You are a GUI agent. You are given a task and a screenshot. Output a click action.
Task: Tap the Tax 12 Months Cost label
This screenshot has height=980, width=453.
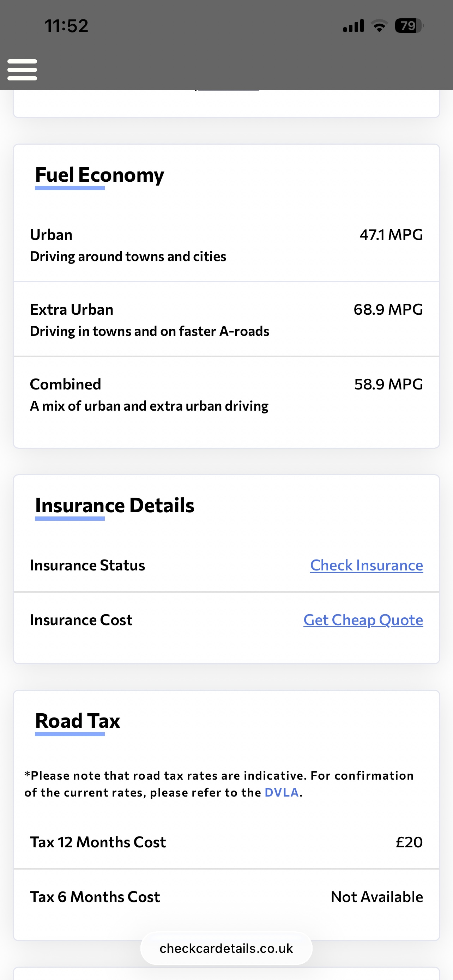coord(98,842)
